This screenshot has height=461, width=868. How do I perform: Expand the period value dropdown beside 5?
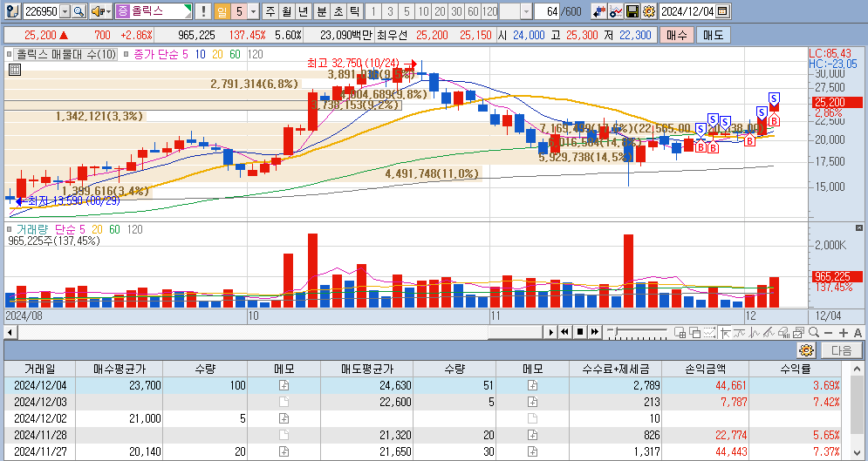pyautogui.click(x=253, y=11)
